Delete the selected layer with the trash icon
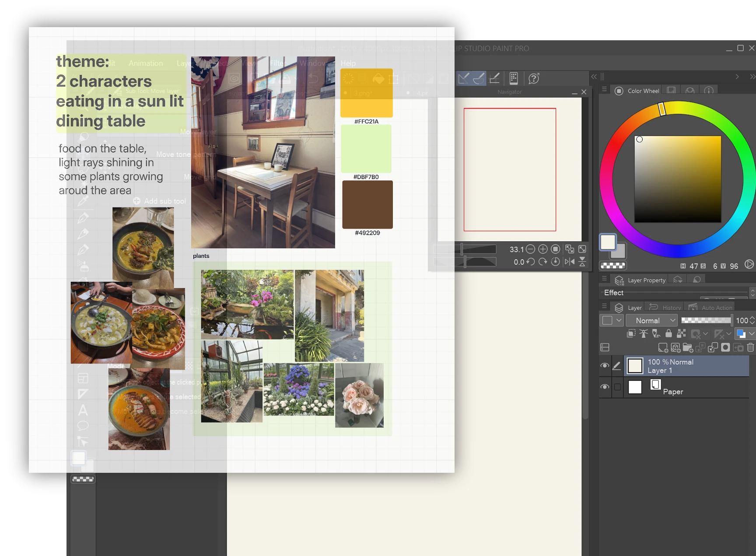Viewport: 756px width, 556px height. coord(751,348)
